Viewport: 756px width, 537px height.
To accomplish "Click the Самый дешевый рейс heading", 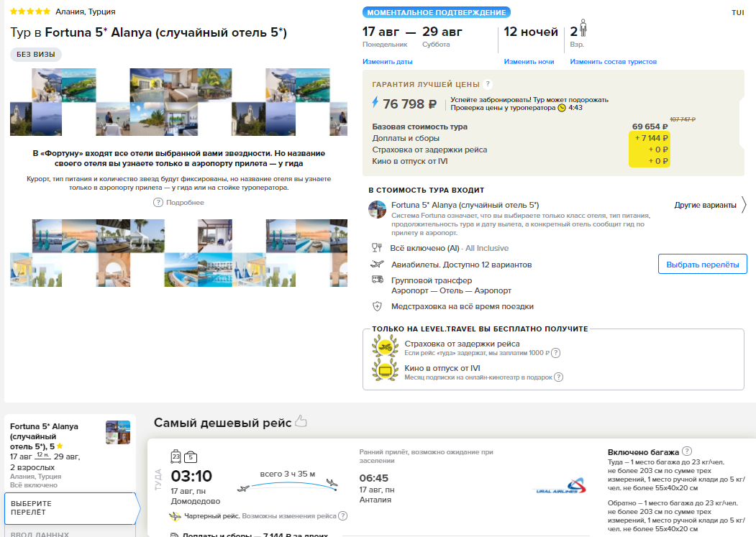I will coord(223,423).
